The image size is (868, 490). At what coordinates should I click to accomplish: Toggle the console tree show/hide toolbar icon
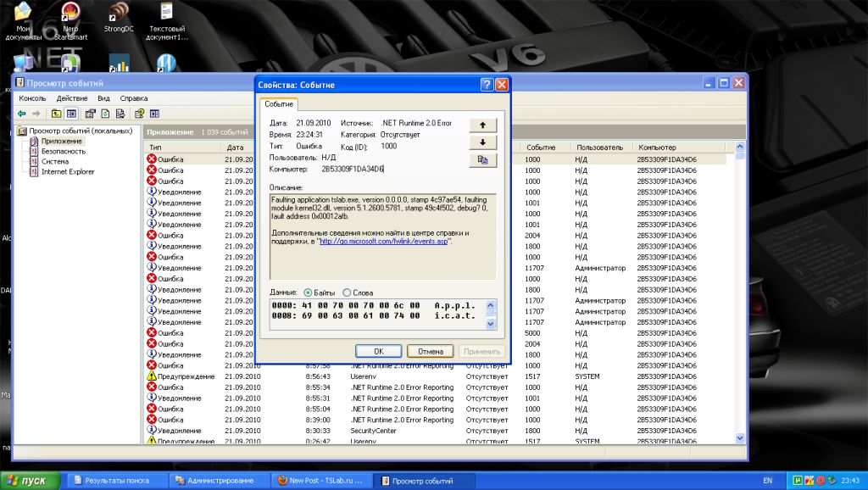click(71, 114)
